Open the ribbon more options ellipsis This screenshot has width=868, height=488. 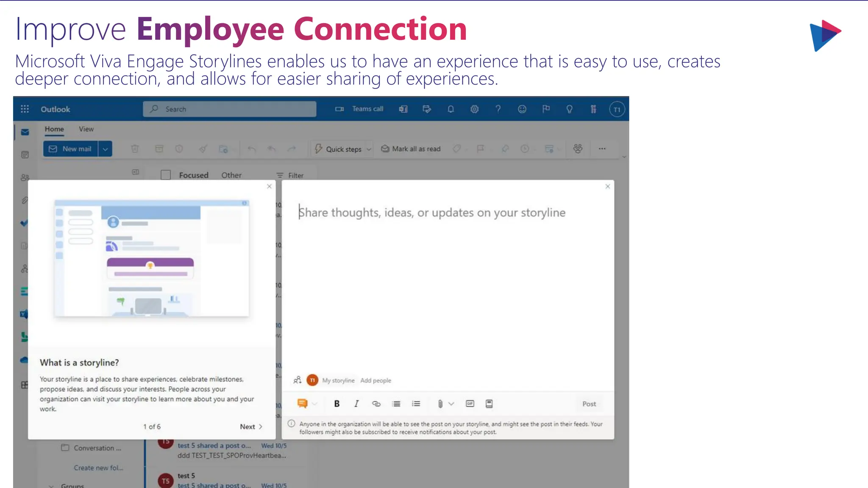pyautogui.click(x=602, y=149)
